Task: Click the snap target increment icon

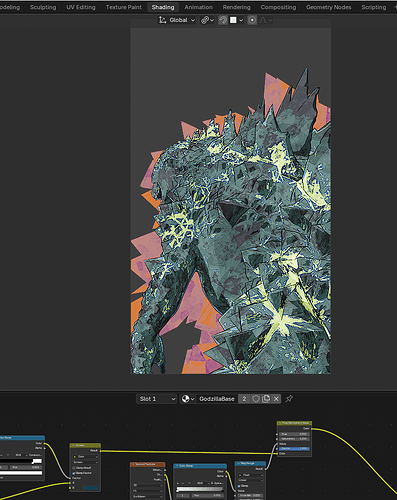Action: point(233,20)
